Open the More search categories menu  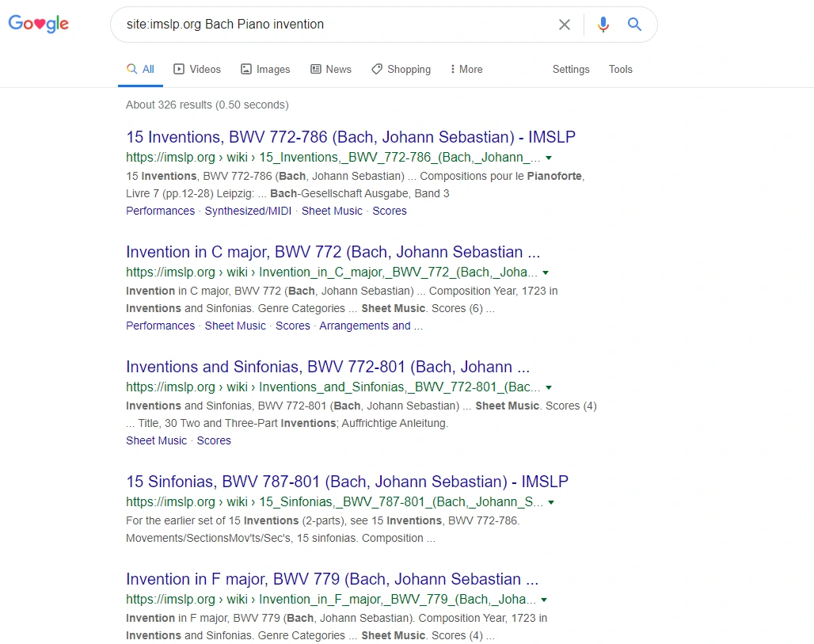pyautogui.click(x=466, y=69)
